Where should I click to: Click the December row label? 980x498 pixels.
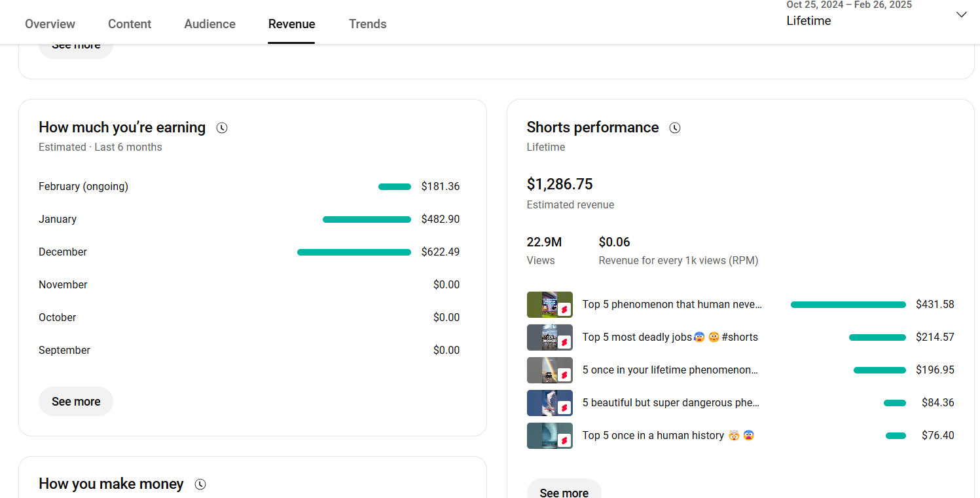tap(63, 252)
